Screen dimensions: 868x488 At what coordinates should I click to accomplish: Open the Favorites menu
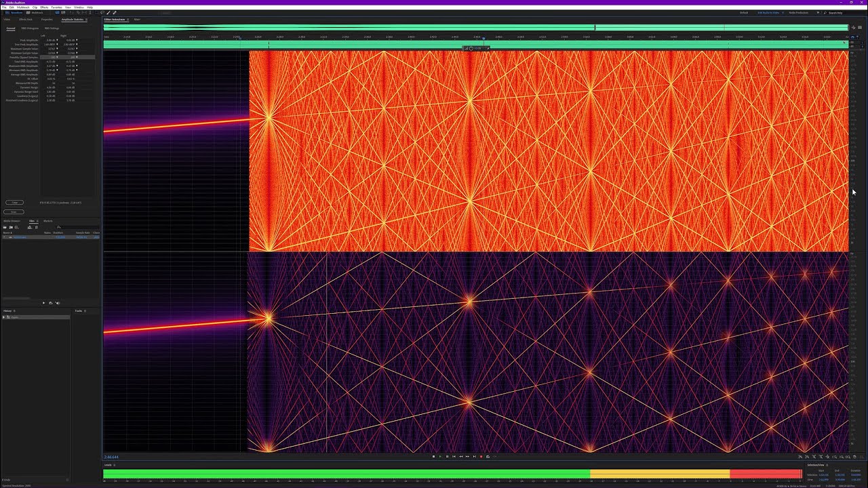click(57, 7)
